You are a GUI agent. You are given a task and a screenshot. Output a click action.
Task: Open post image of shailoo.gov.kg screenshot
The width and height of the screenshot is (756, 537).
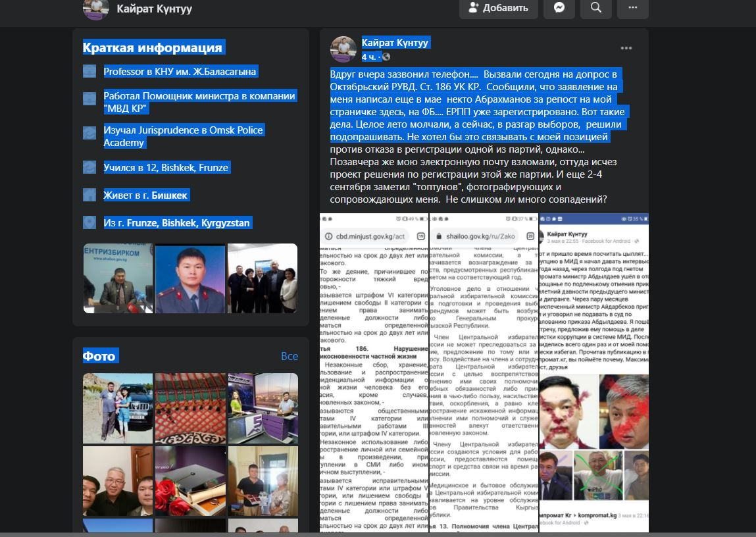(x=484, y=372)
